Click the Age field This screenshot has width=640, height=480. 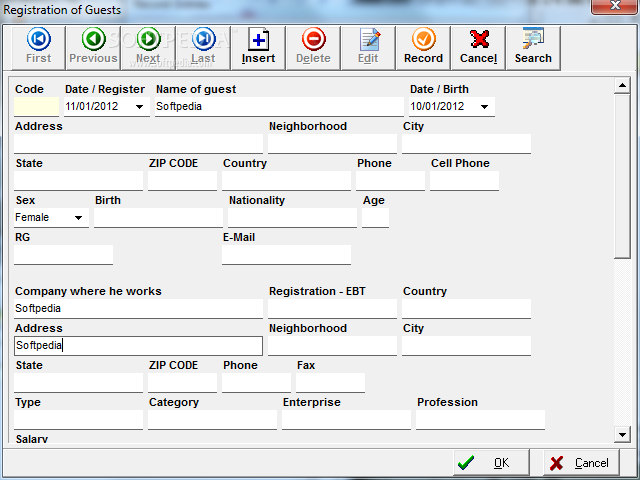pyautogui.click(x=375, y=218)
